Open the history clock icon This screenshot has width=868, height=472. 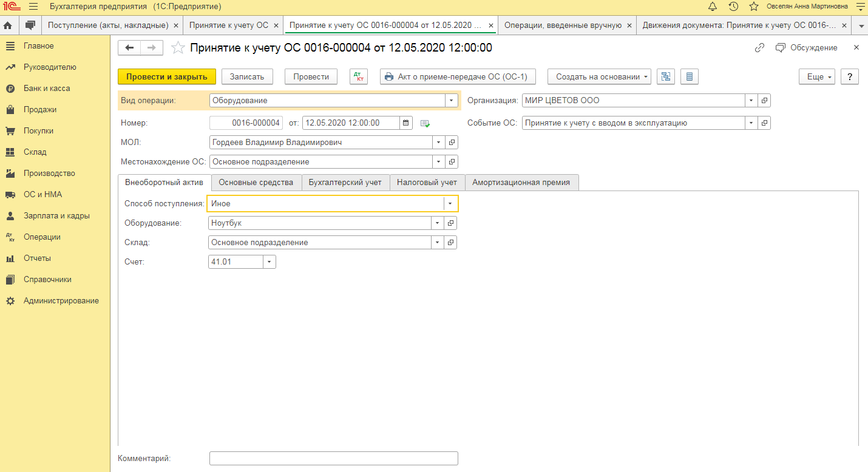[x=733, y=7]
